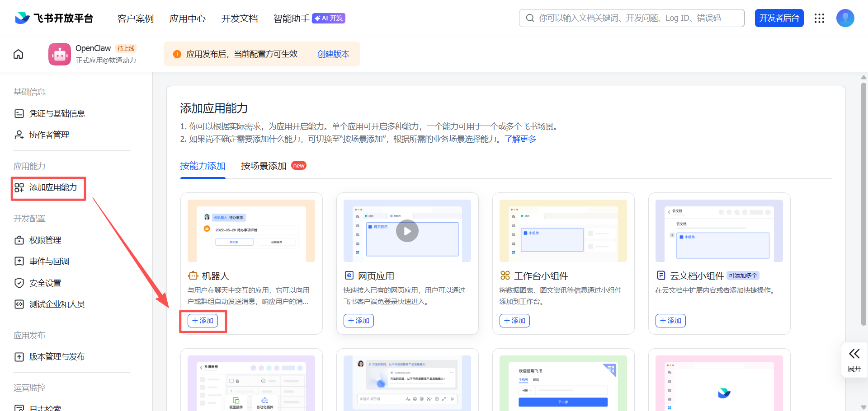Open 智能助手 menu
The width and height of the screenshot is (868, 411).
(291, 18)
